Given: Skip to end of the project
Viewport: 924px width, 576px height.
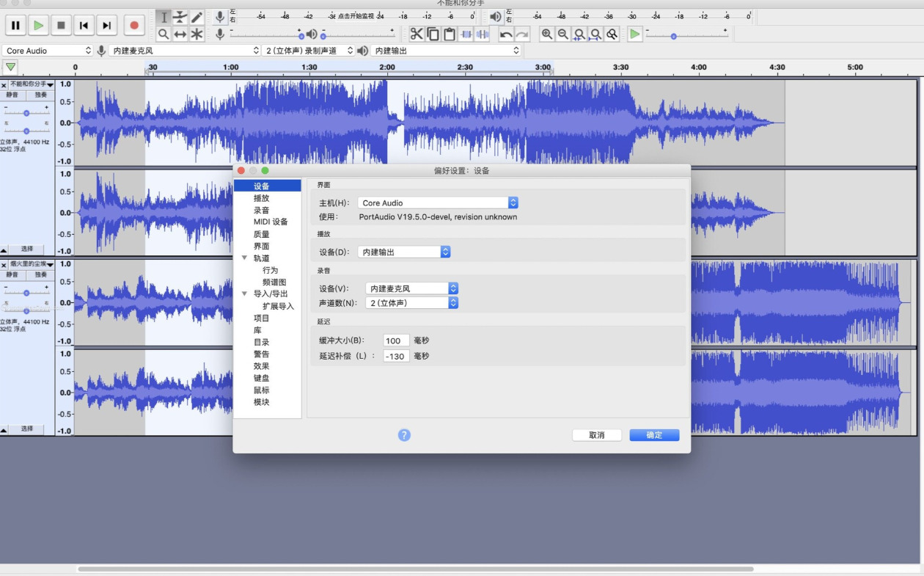Looking at the screenshot, I should tap(106, 26).
